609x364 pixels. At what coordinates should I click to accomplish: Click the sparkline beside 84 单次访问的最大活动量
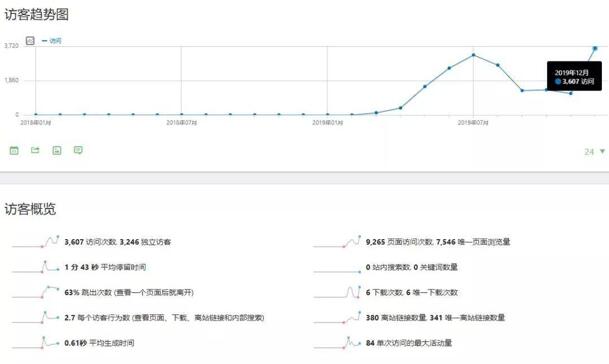337,342
